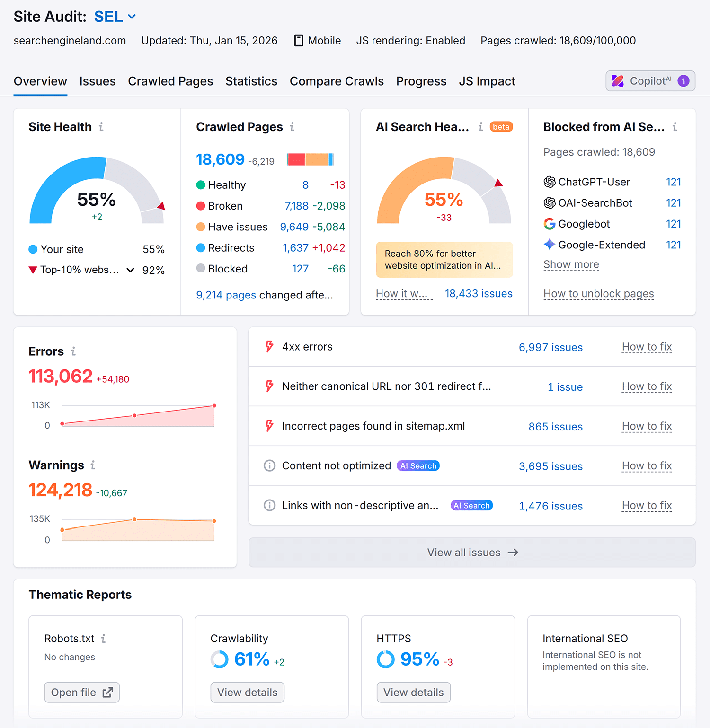
Task: Click the 9,214 pages link
Action: pos(226,295)
